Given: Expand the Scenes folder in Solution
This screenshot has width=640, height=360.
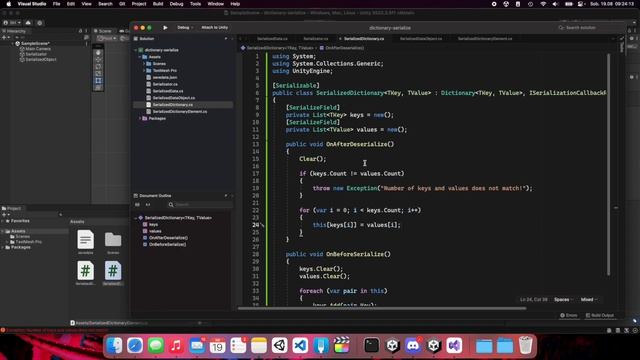Looking at the screenshot, I should pyautogui.click(x=144, y=64).
